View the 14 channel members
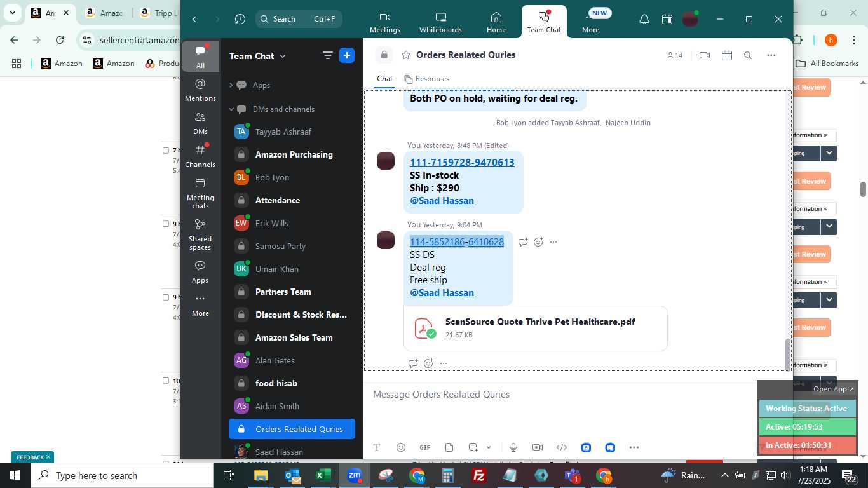 674,55
